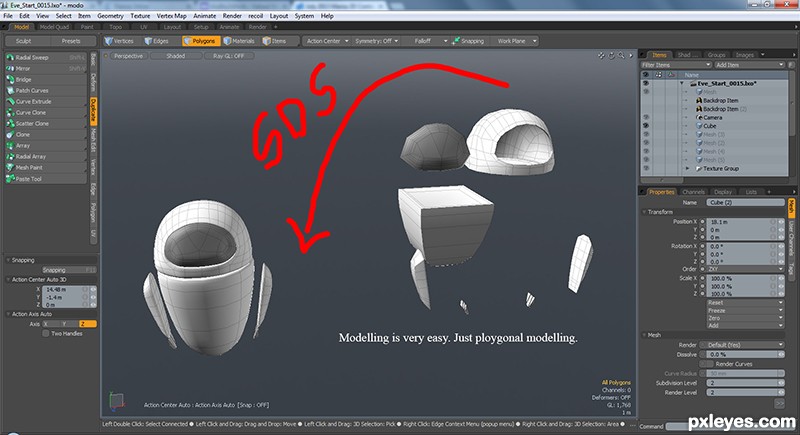
Task: Expand the Texture Group item
Action: tap(687, 168)
